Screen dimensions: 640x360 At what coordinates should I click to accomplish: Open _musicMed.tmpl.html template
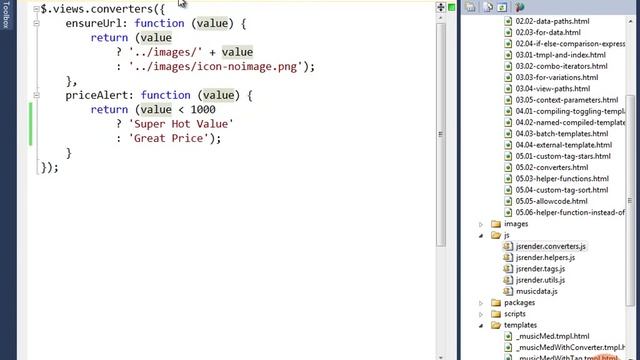click(x=553, y=336)
